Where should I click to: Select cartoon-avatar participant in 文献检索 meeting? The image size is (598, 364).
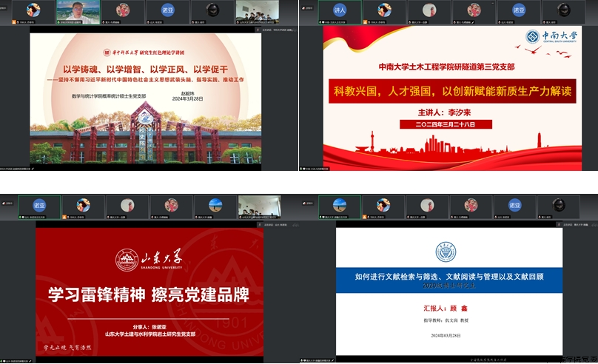(383, 207)
